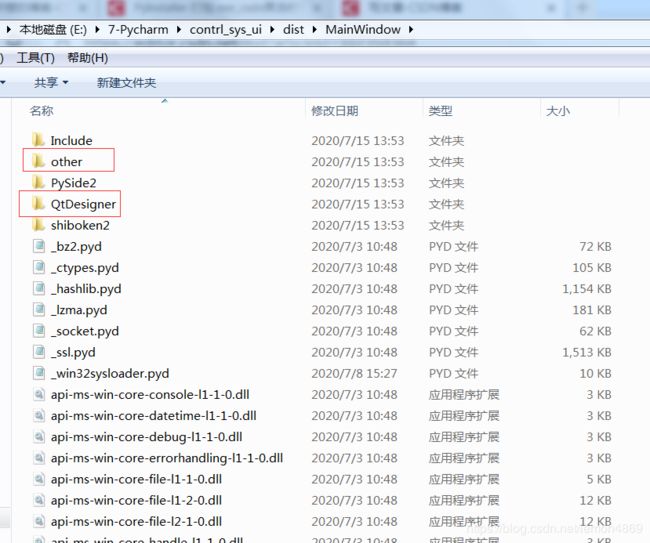Open the 共享 dropdown arrow

pyautogui.click(x=65, y=83)
